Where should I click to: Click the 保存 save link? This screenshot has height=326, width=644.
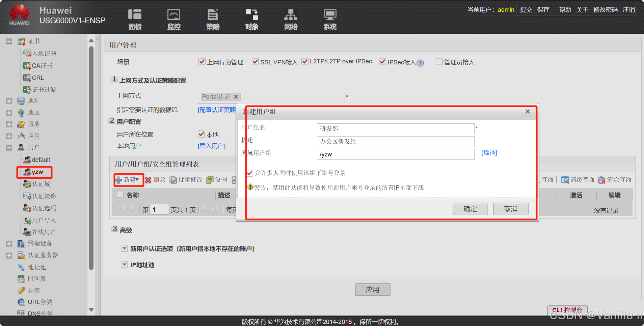pyautogui.click(x=543, y=10)
